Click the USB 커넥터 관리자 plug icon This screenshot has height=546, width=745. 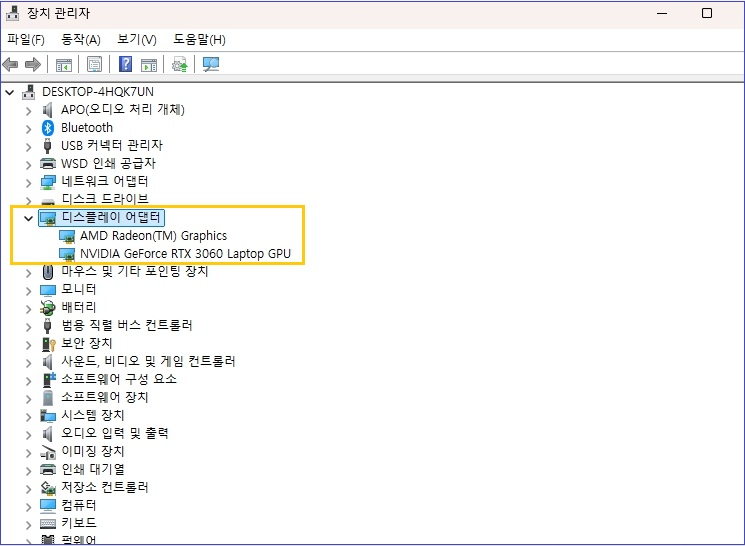point(48,145)
